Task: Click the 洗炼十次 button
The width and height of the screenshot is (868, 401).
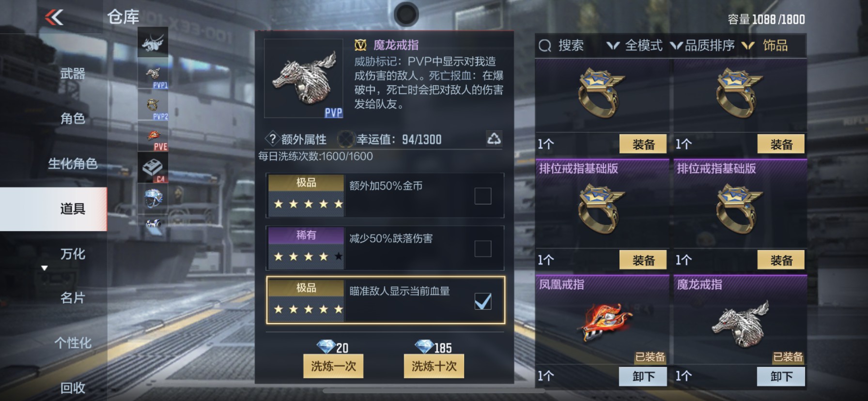Action: point(434,366)
